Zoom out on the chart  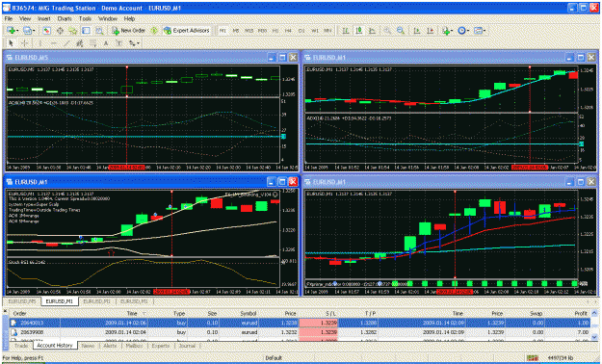(401, 31)
